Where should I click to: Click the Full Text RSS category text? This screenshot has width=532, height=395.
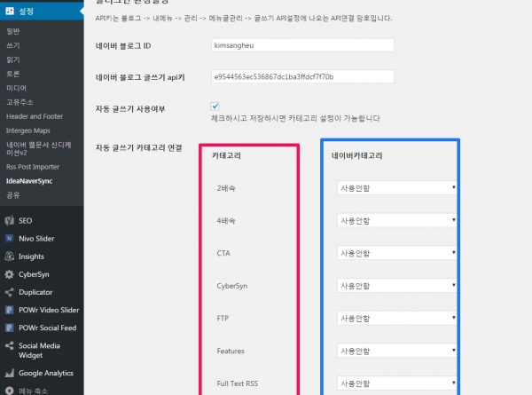pos(238,383)
